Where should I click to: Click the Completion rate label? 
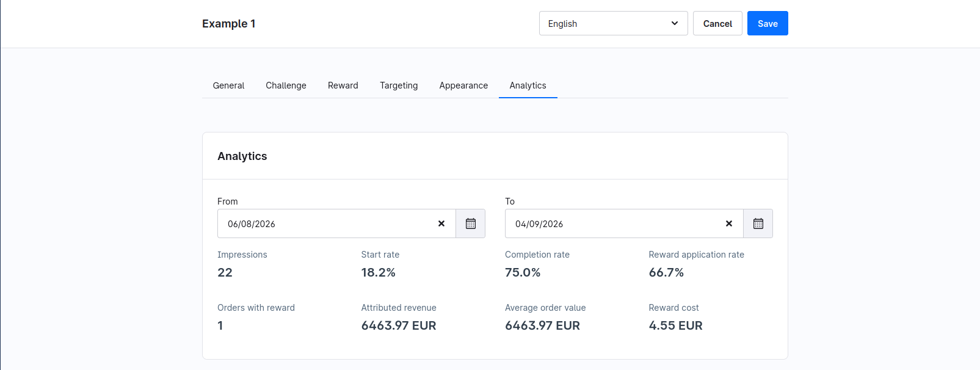click(x=537, y=255)
